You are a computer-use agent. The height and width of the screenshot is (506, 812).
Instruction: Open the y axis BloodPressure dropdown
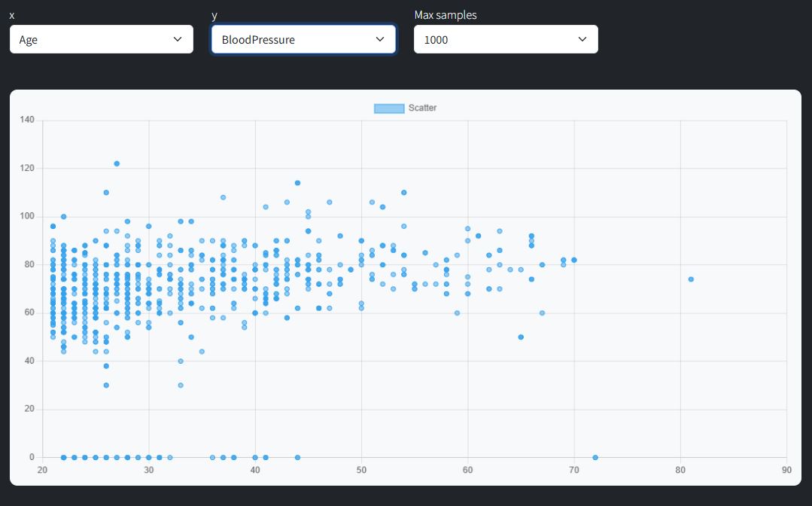pyautogui.click(x=303, y=39)
